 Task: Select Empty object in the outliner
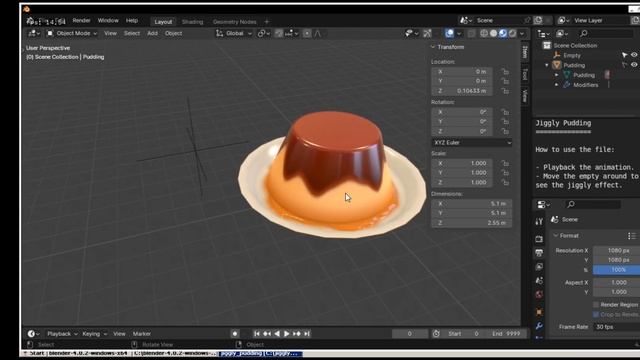(571, 56)
